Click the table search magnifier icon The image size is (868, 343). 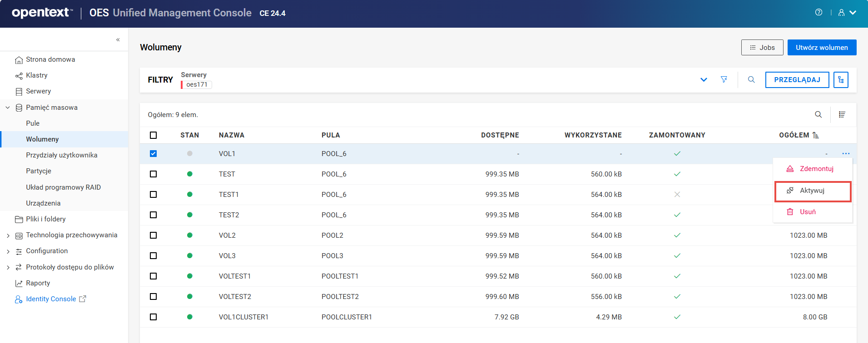tap(818, 115)
